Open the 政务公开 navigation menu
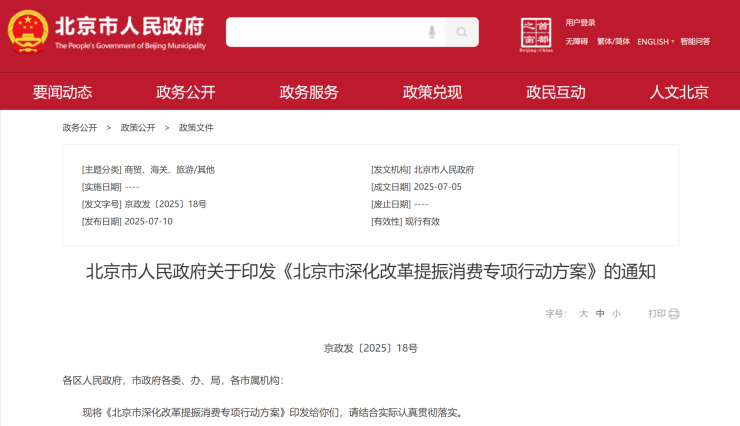Viewport: 740px width, 426px height. 186,92
